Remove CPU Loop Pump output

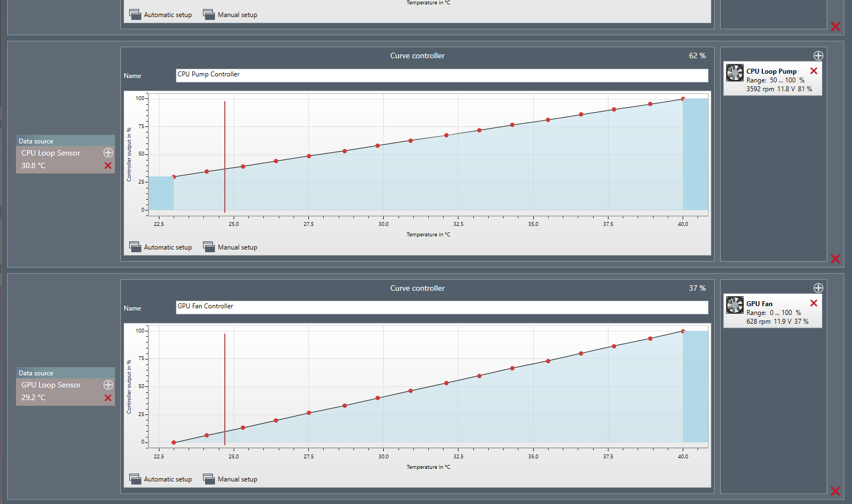814,71
